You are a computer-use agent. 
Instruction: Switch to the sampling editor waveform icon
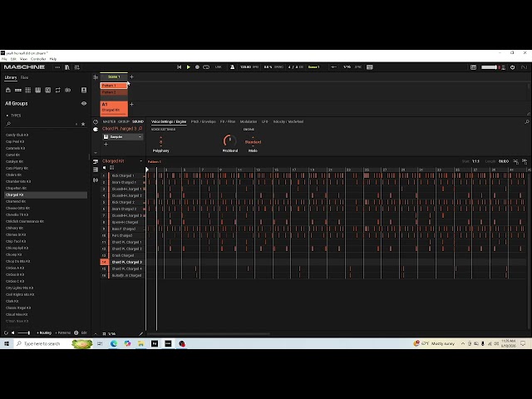tap(96, 180)
